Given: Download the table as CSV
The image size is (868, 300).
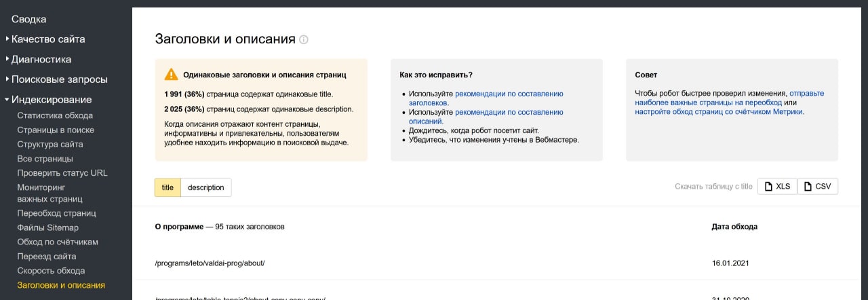Looking at the screenshot, I should click(x=817, y=187).
